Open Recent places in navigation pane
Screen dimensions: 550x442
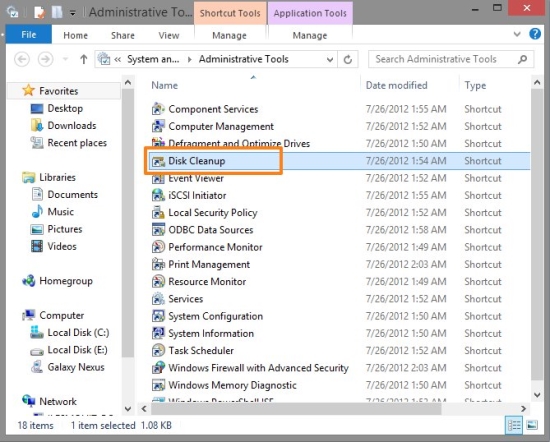tap(77, 143)
